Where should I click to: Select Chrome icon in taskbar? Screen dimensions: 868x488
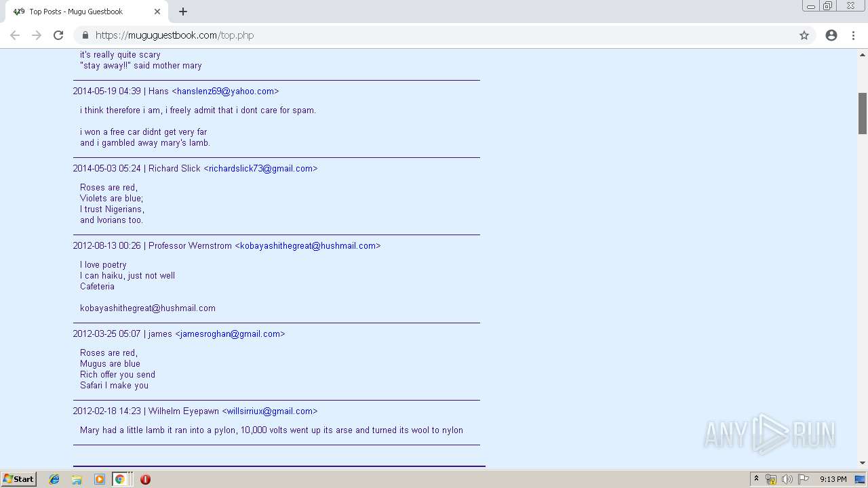click(x=120, y=479)
